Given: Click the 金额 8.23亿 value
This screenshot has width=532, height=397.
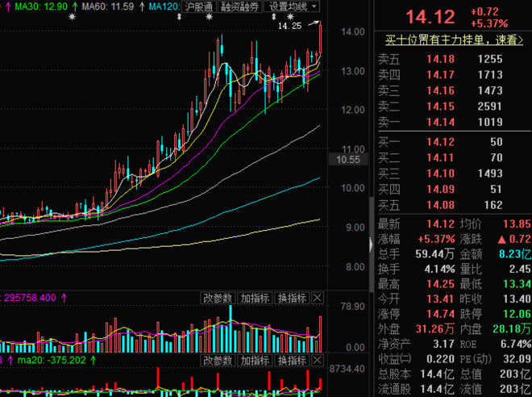Looking at the screenshot, I should pos(515,253).
